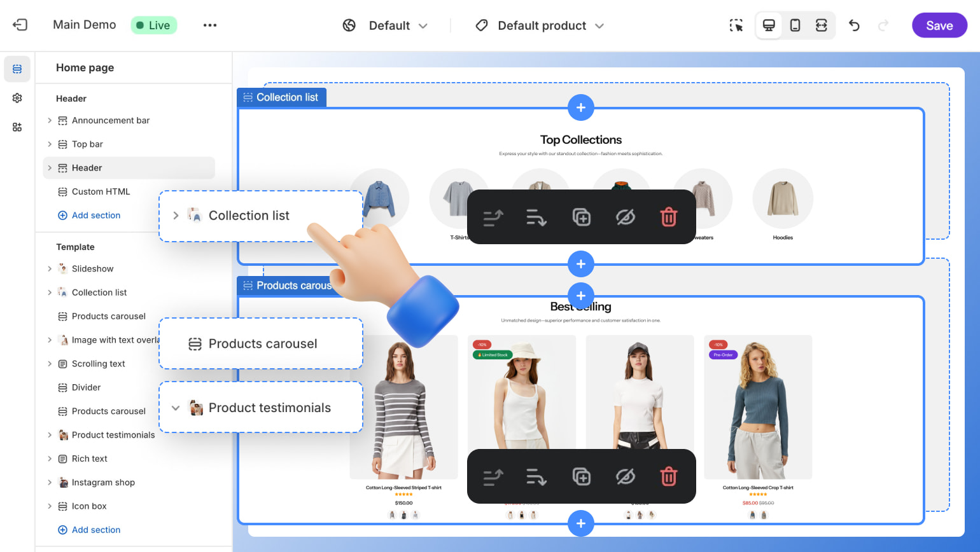Click the Save button
This screenshot has height=552, width=980.
point(939,25)
